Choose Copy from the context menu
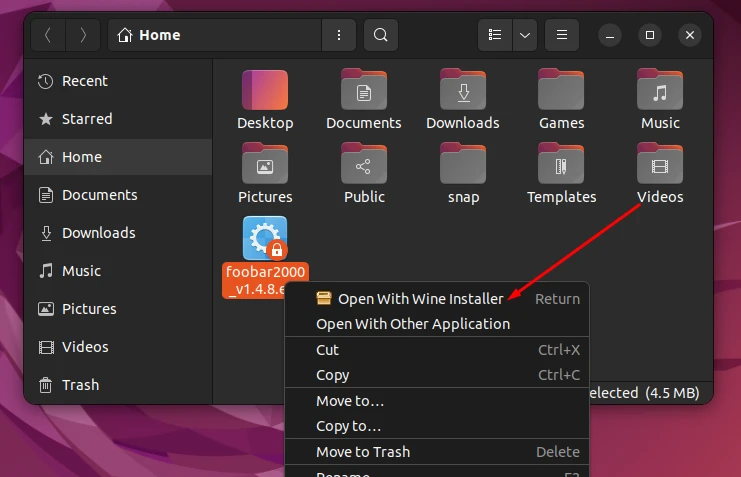 click(437, 375)
